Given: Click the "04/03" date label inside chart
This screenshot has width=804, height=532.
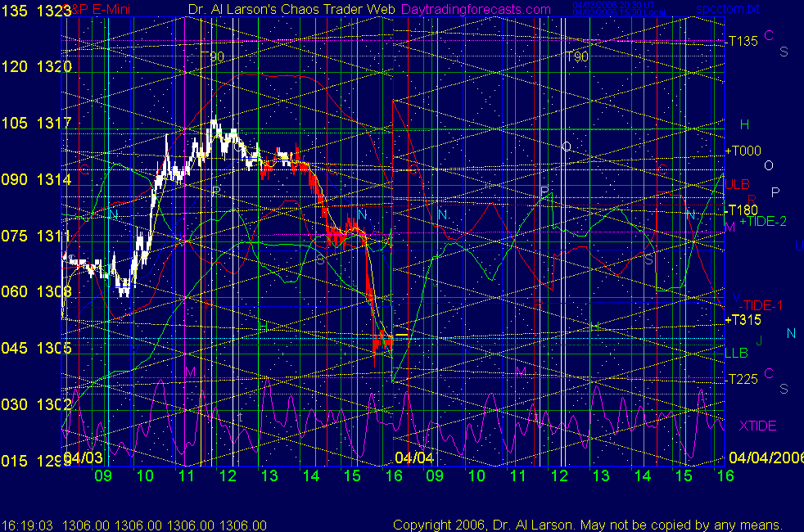Looking at the screenshot, I should point(83,458).
